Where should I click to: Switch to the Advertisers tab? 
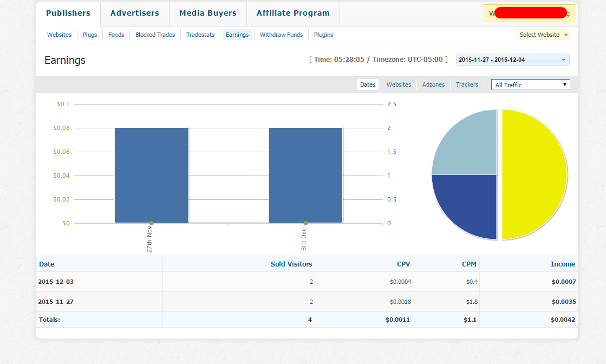(134, 13)
